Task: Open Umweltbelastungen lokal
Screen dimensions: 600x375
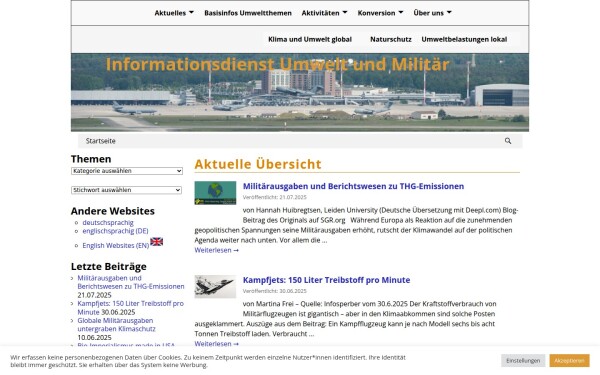Action: click(x=464, y=39)
